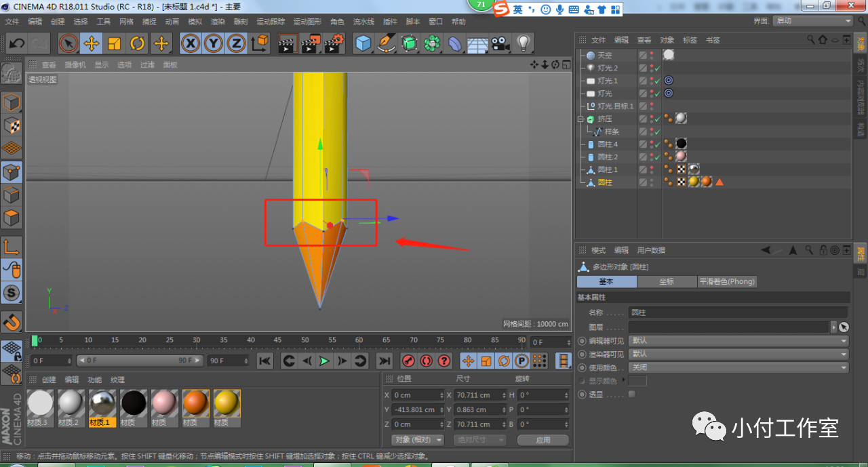Select the Scale tool in top toolbar
The width and height of the screenshot is (868, 467).
[x=114, y=44]
